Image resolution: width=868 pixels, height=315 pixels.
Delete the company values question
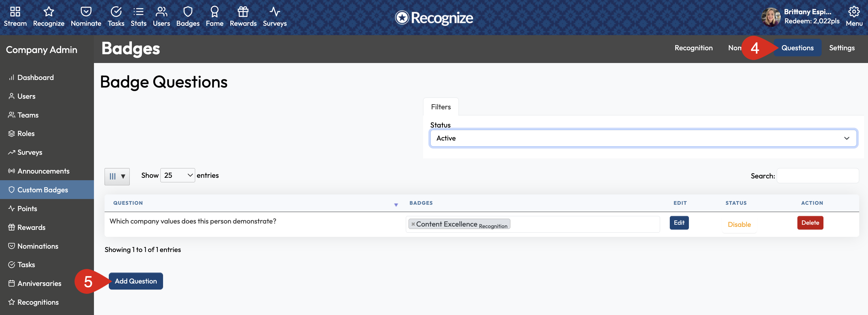[810, 223]
